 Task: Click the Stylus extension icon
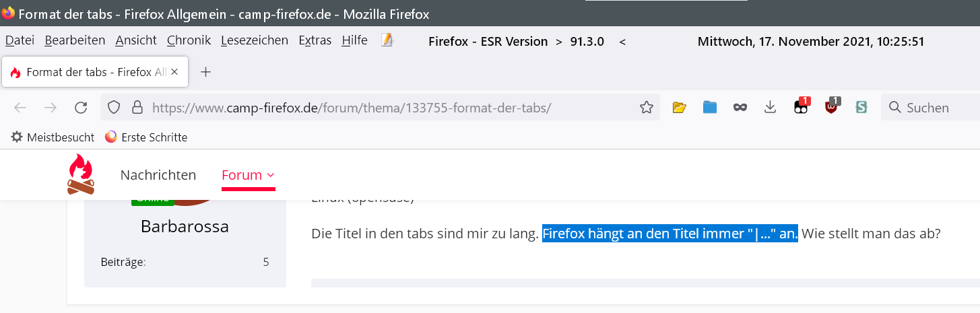coord(861,107)
